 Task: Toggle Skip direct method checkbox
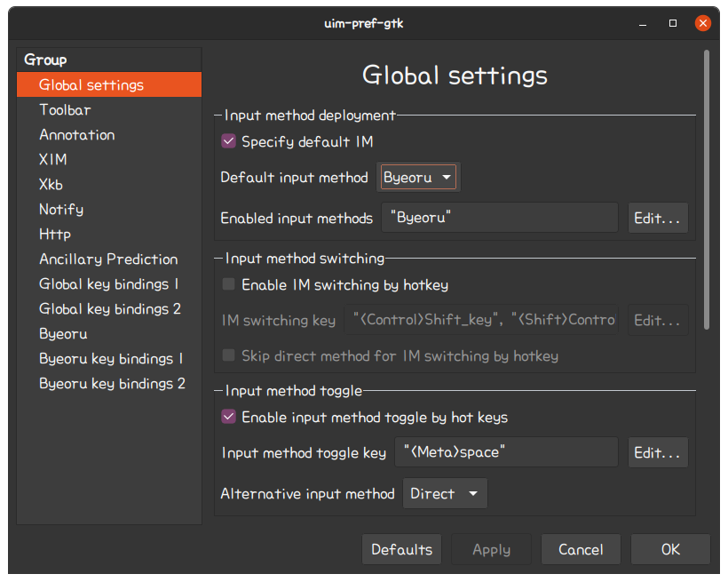(x=228, y=355)
